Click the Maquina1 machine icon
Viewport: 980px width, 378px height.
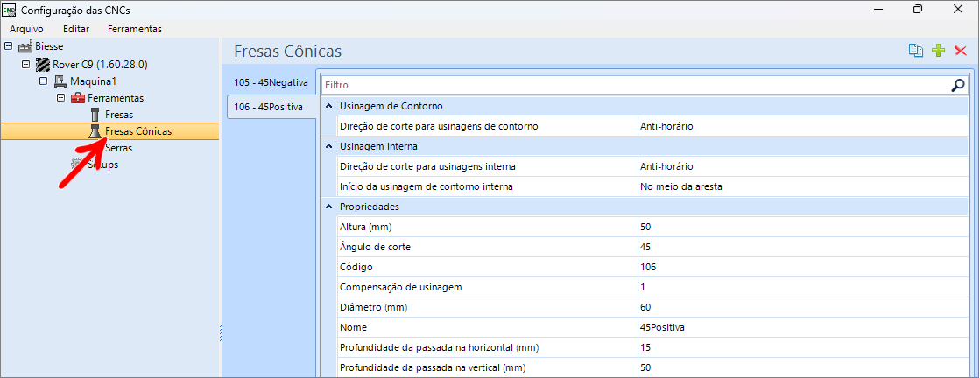(x=60, y=81)
